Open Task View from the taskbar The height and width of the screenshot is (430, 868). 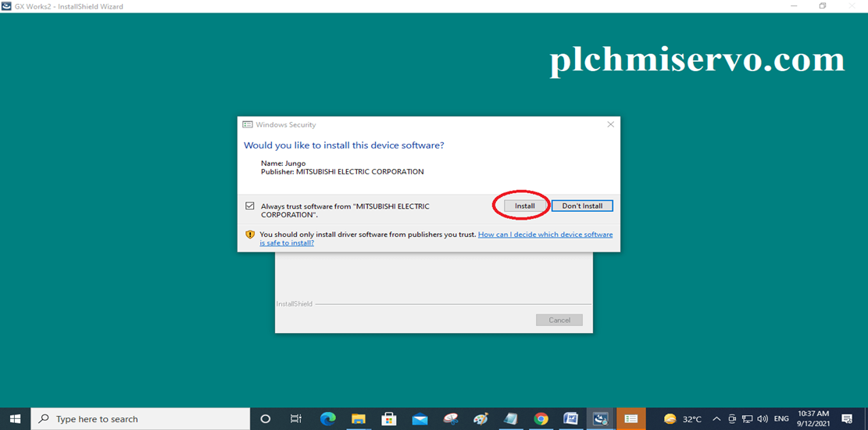(296, 419)
